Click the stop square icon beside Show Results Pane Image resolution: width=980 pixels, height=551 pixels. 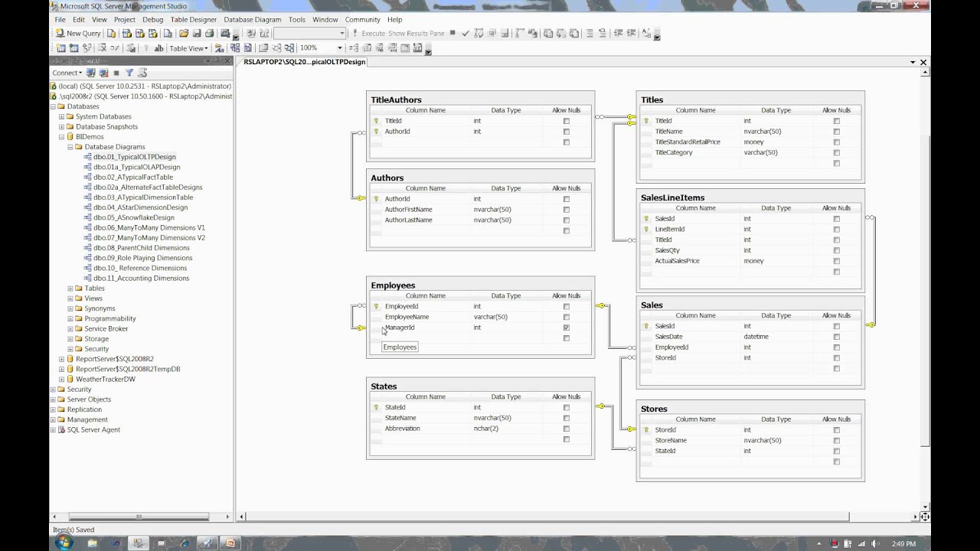click(x=452, y=34)
